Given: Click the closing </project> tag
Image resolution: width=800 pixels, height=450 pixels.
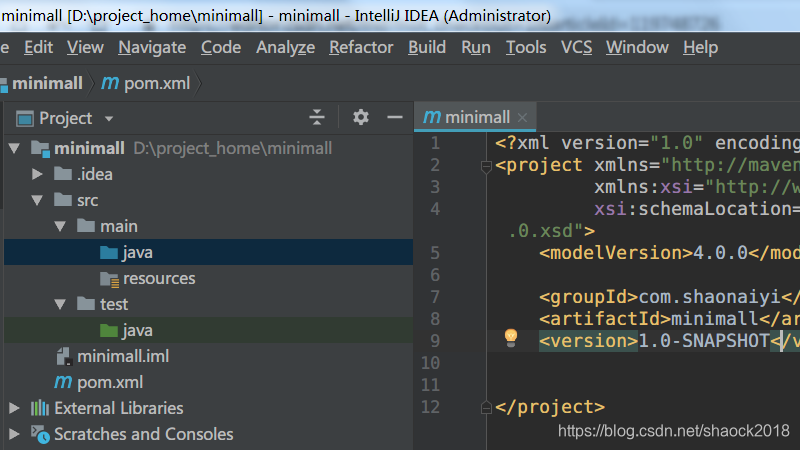Looking at the screenshot, I should pyautogui.click(x=550, y=407).
